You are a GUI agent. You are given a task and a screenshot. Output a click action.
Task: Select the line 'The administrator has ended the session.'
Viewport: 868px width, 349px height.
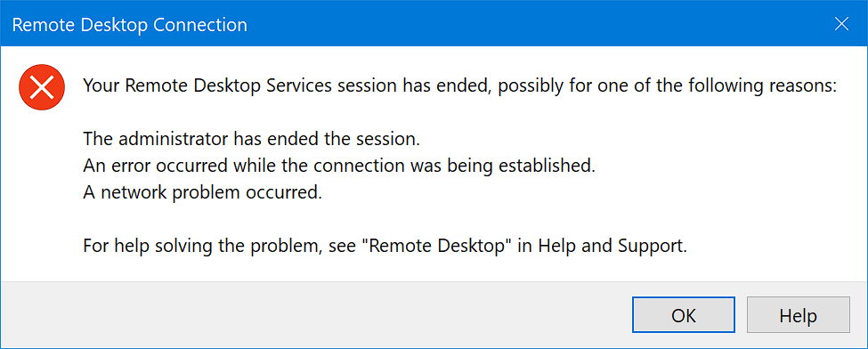[x=251, y=139]
